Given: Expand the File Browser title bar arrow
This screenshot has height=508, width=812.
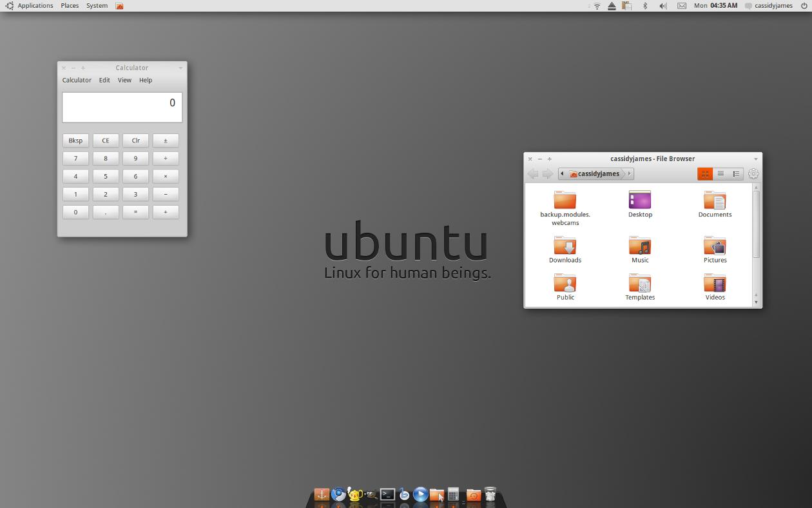Looking at the screenshot, I should (755, 159).
